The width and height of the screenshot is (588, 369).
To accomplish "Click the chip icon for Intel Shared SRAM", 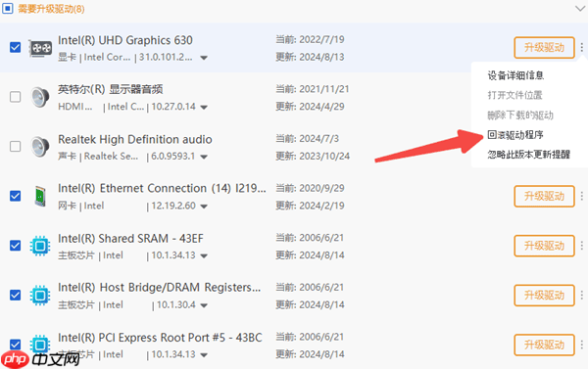I will tap(40, 246).
